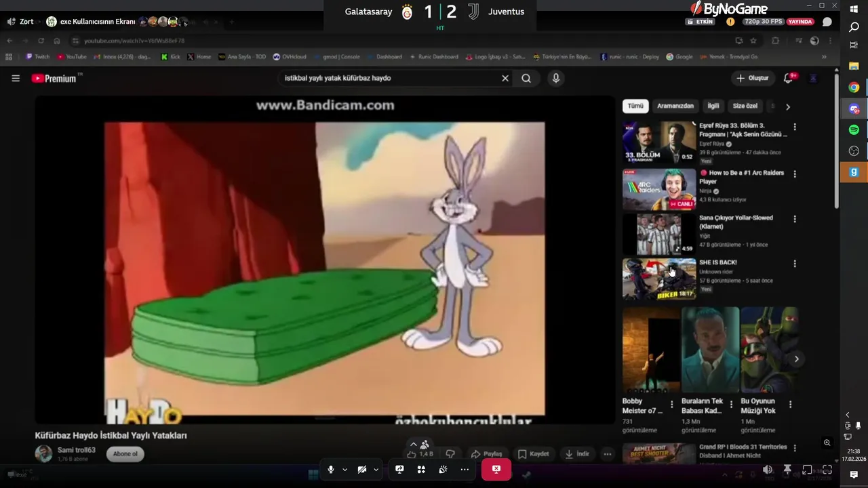Open the SHE IS BACK! video title
Screen dimensions: 868x488
(x=718, y=263)
